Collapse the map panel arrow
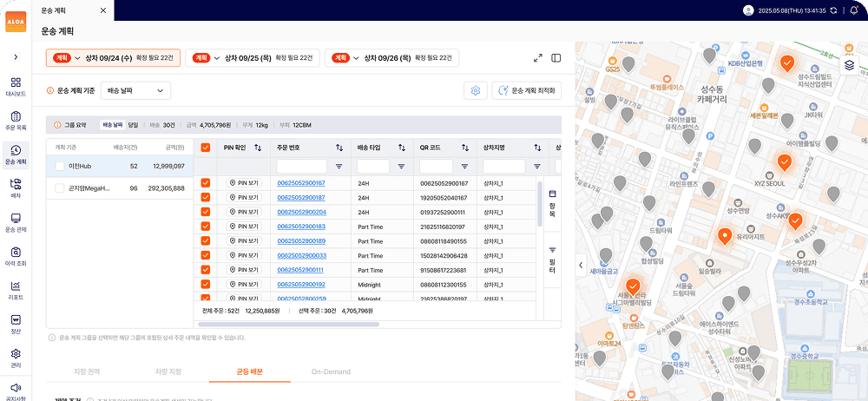Image resolution: width=868 pixels, height=401 pixels. click(x=581, y=265)
